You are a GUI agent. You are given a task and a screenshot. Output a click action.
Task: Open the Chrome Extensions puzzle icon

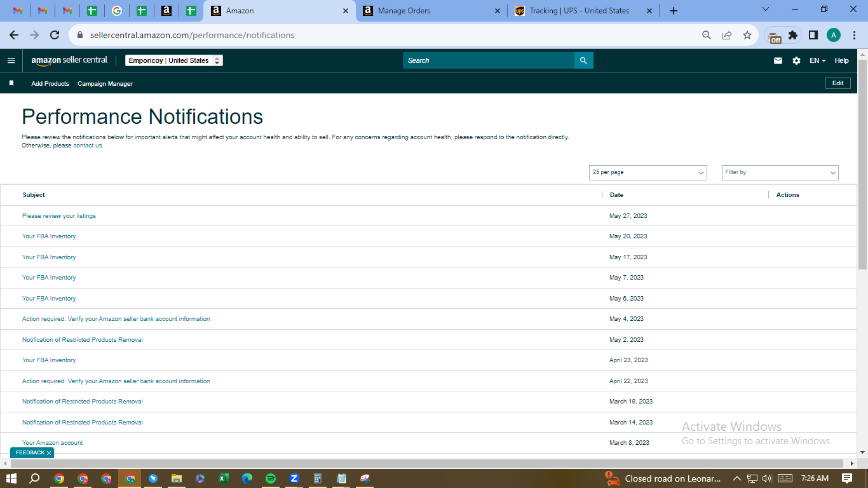(793, 35)
